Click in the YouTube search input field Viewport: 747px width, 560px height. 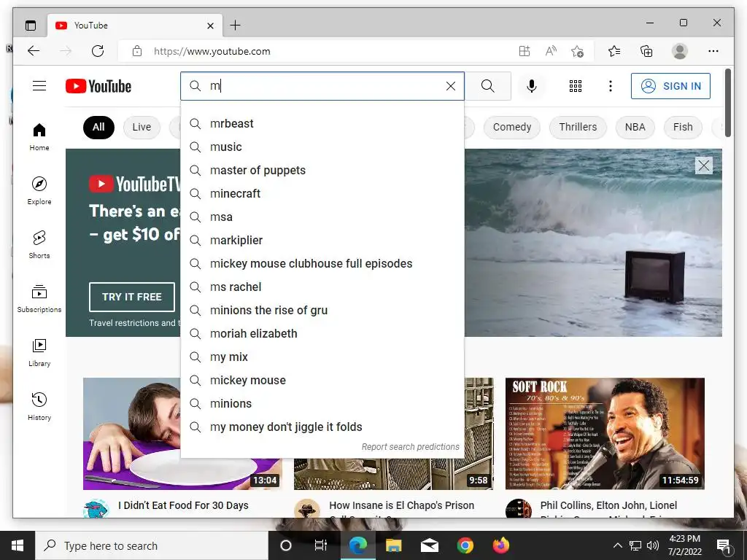point(324,86)
